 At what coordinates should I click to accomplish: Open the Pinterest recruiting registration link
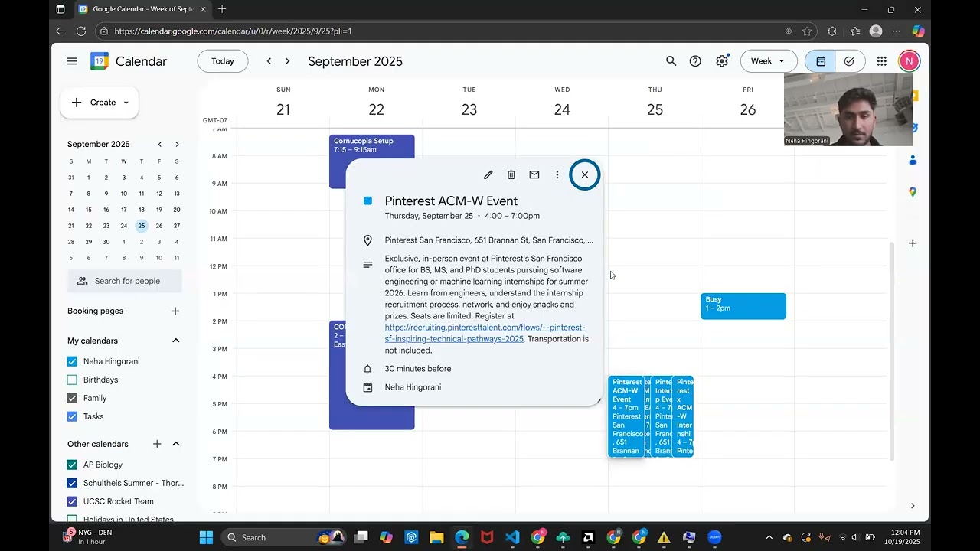coord(485,333)
